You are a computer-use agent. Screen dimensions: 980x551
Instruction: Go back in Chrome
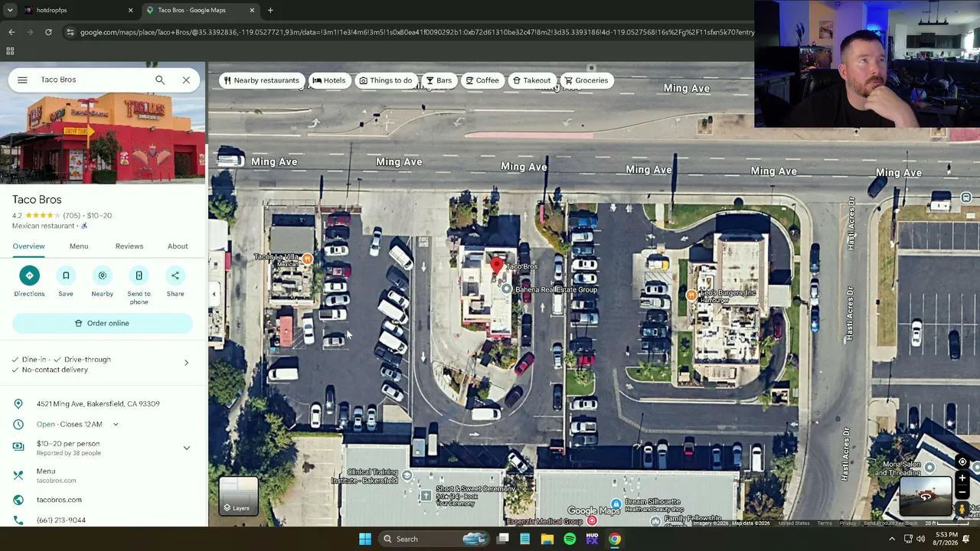point(11,32)
